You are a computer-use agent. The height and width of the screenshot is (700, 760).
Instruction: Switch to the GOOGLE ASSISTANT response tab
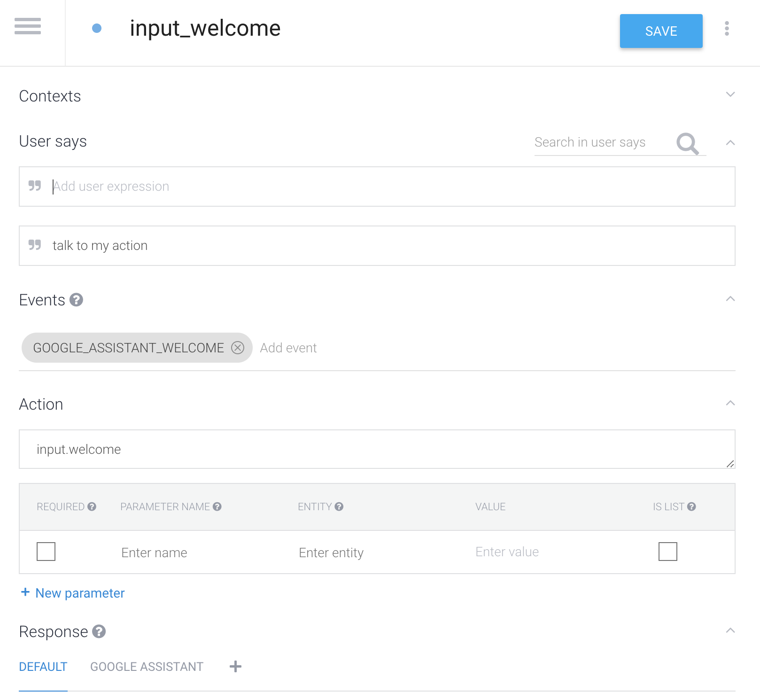(x=147, y=667)
